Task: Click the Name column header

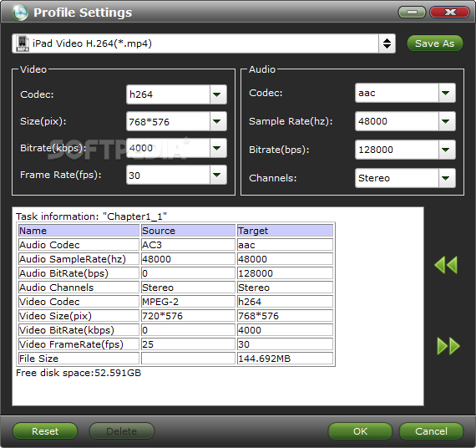Action: pyautogui.click(x=78, y=231)
